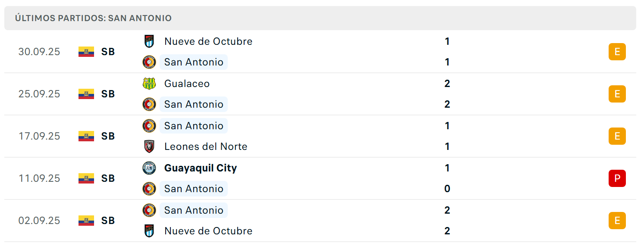The height and width of the screenshot is (249, 644).
Task: Click the SB league label on 17.09.25
Action: pos(108,136)
